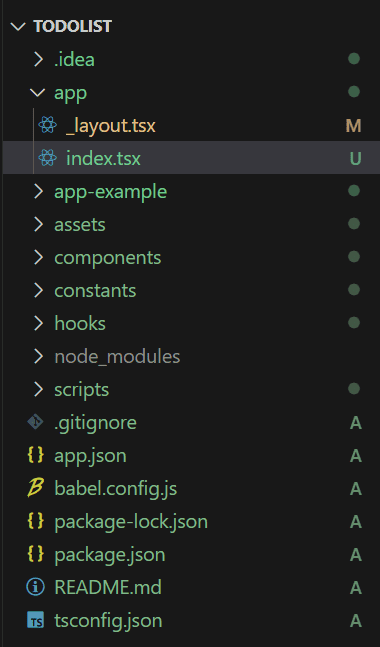Open the _layout.tsx file

click(111, 125)
